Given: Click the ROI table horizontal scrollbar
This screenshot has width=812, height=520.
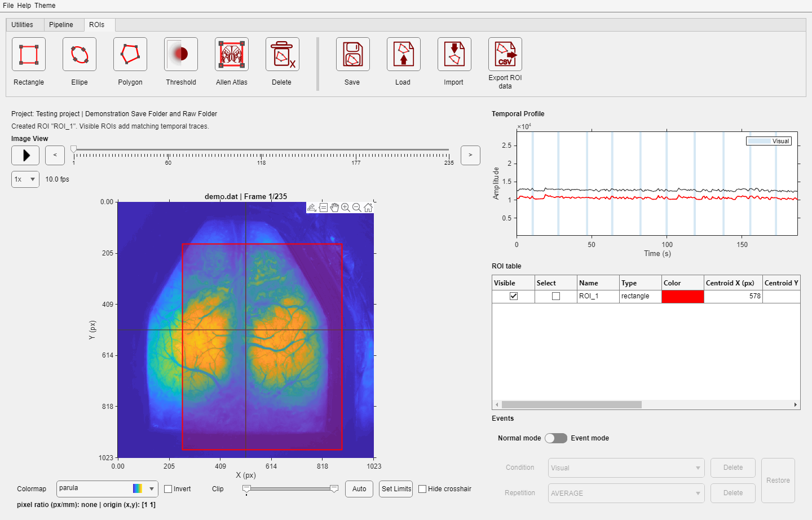Looking at the screenshot, I should (572, 404).
